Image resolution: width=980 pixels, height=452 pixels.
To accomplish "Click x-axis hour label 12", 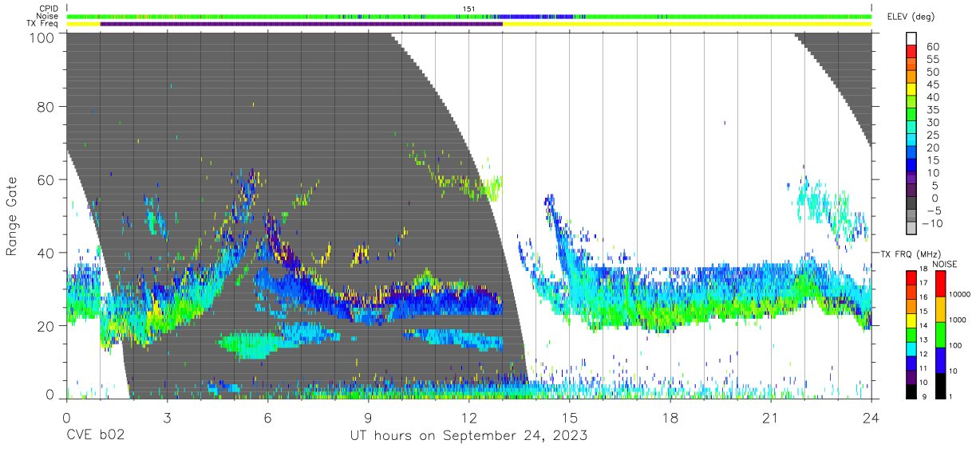I will [469, 418].
